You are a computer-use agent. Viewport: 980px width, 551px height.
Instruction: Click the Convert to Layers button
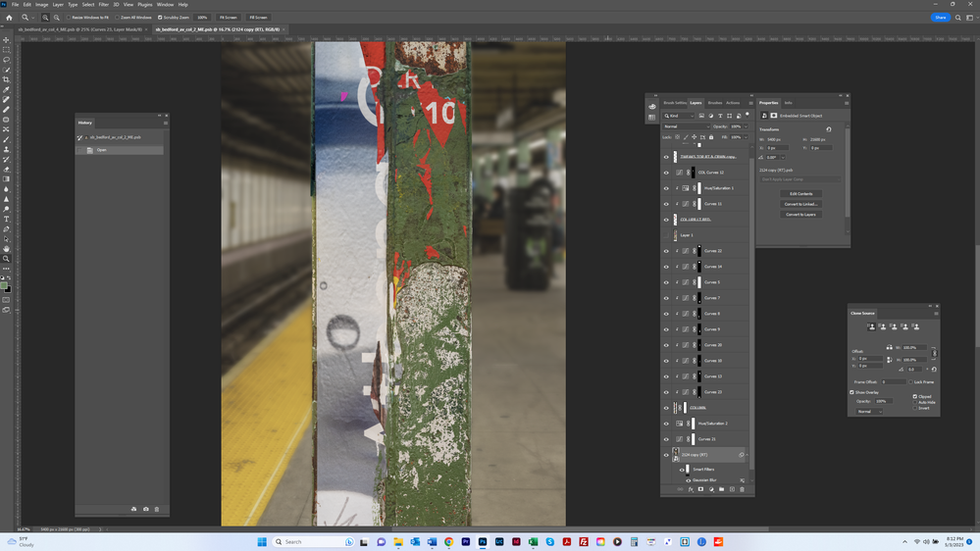[801, 215]
